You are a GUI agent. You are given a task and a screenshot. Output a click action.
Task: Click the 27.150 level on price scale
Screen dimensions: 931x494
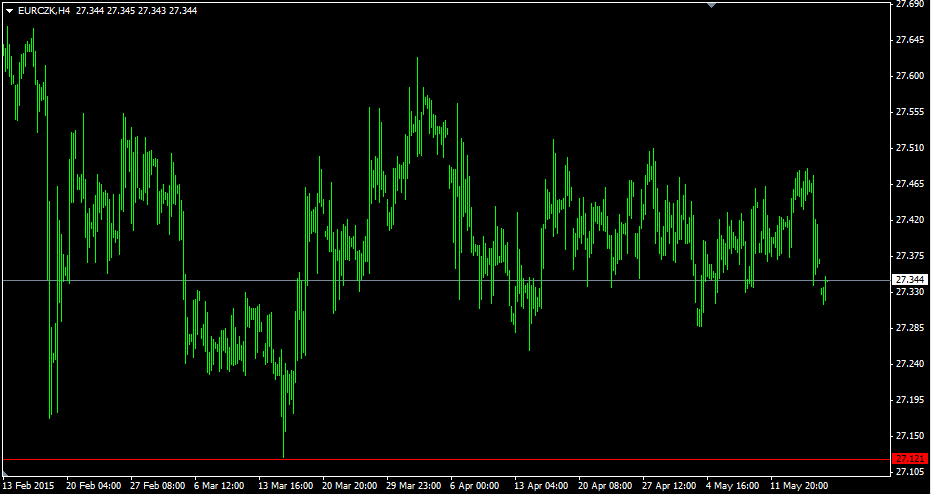(909, 436)
